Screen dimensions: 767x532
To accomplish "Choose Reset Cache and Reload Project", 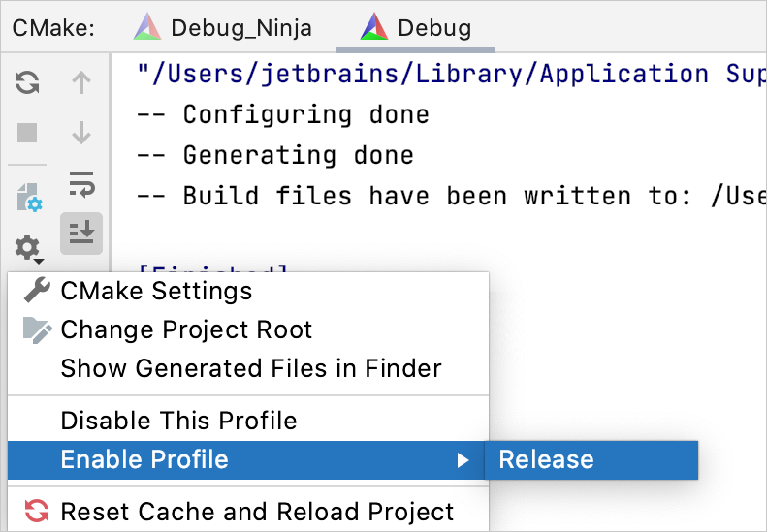I will (x=257, y=511).
